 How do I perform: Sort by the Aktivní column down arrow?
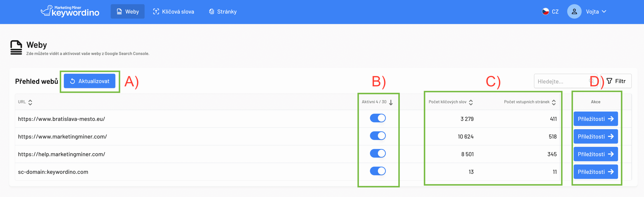tap(391, 102)
